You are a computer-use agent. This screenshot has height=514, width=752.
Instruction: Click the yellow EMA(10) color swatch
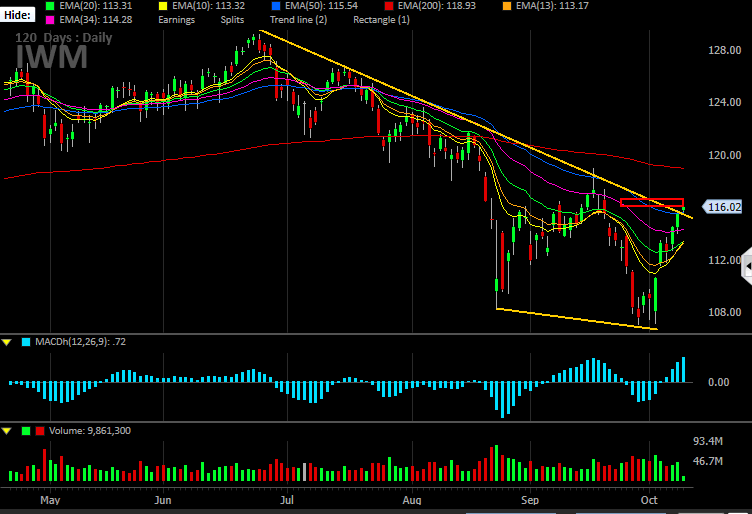pyautogui.click(x=163, y=6)
